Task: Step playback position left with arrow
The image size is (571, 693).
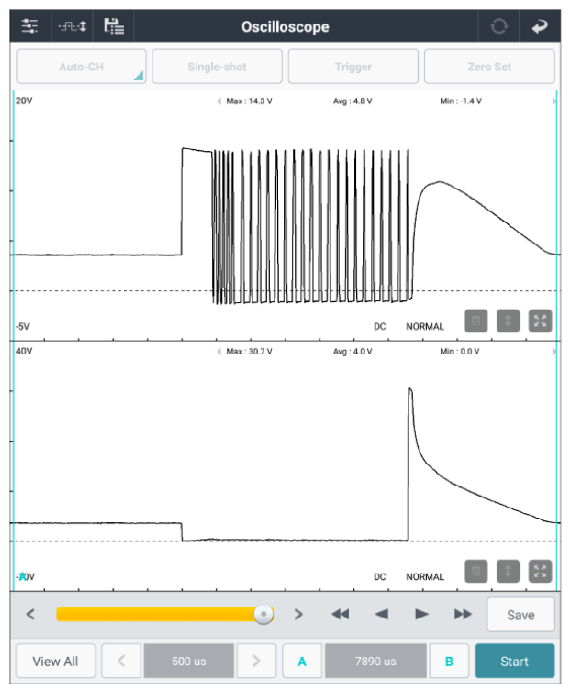Action: [x=30, y=614]
